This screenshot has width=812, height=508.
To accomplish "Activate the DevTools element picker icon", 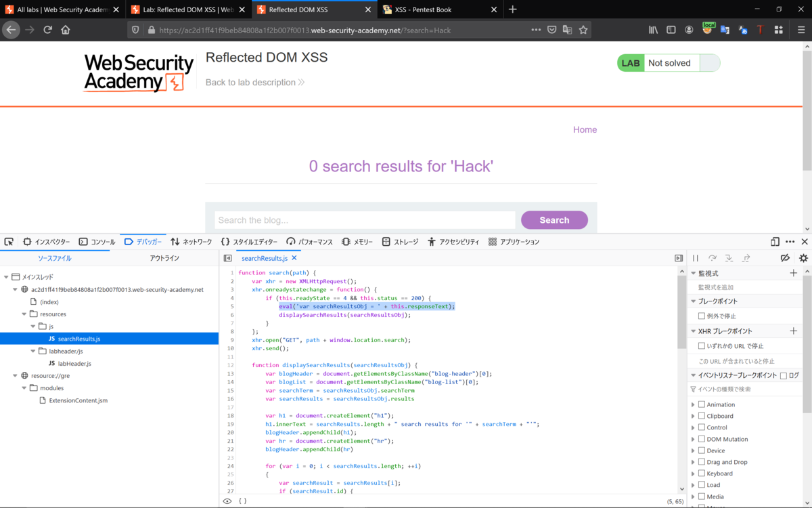I will 9,242.
